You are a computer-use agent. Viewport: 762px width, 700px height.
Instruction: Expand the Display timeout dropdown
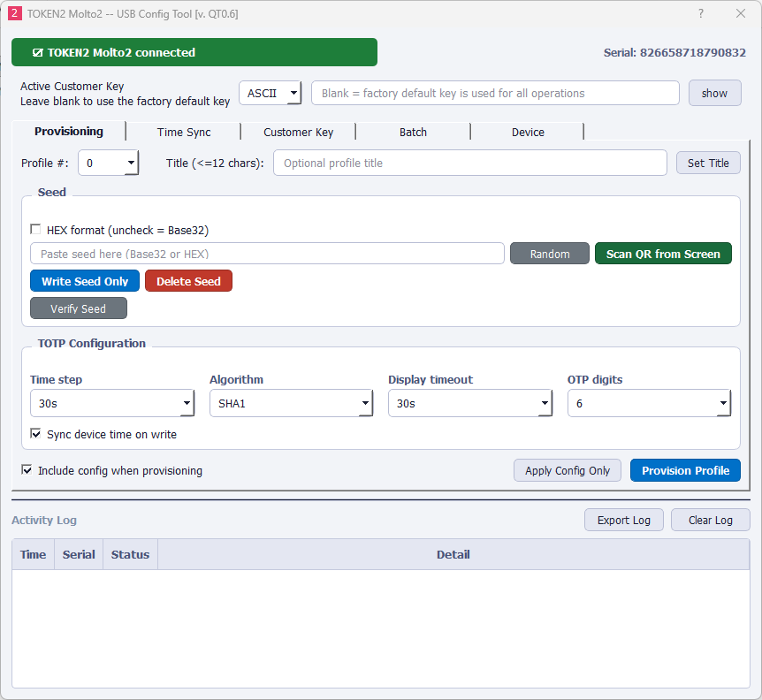469,403
